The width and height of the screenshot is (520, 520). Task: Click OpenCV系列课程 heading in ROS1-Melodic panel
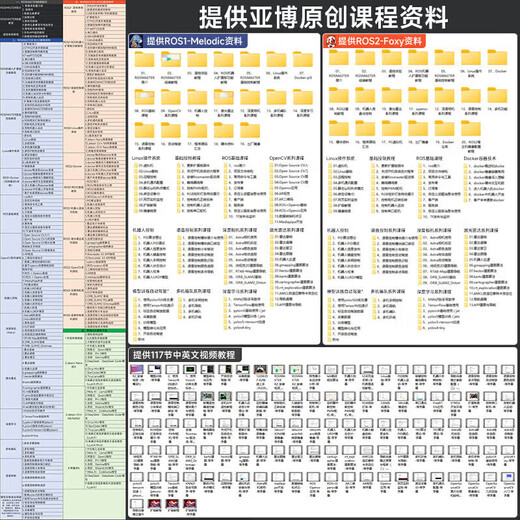click(287, 158)
